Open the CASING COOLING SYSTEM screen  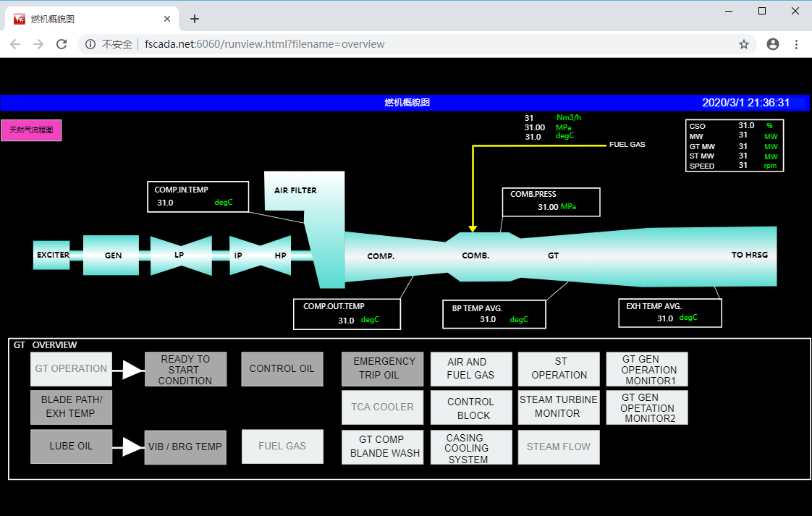470,447
